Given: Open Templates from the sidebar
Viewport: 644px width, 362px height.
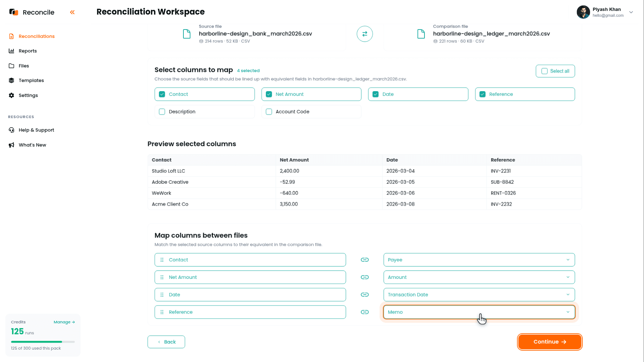Looking at the screenshot, I should (x=31, y=80).
